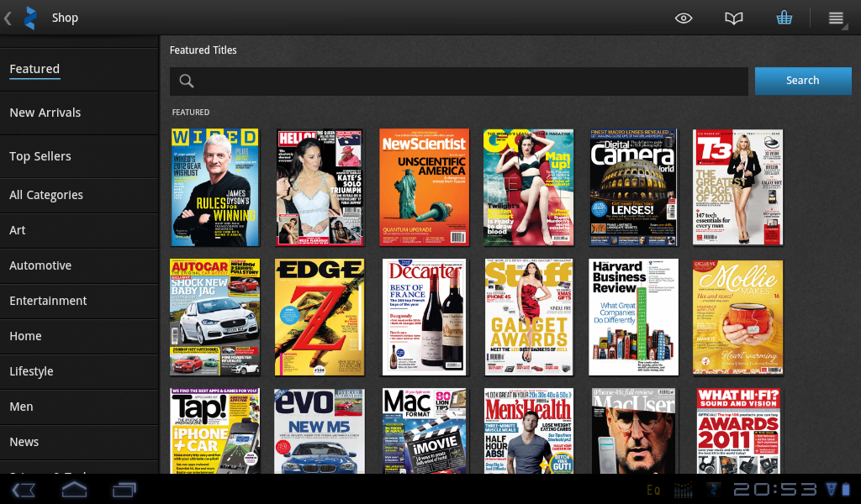Tap the equalizer bars notification icon

683,490
